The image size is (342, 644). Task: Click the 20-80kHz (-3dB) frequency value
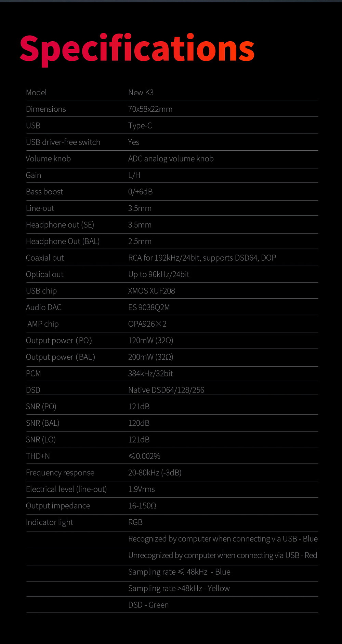pos(155,472)
